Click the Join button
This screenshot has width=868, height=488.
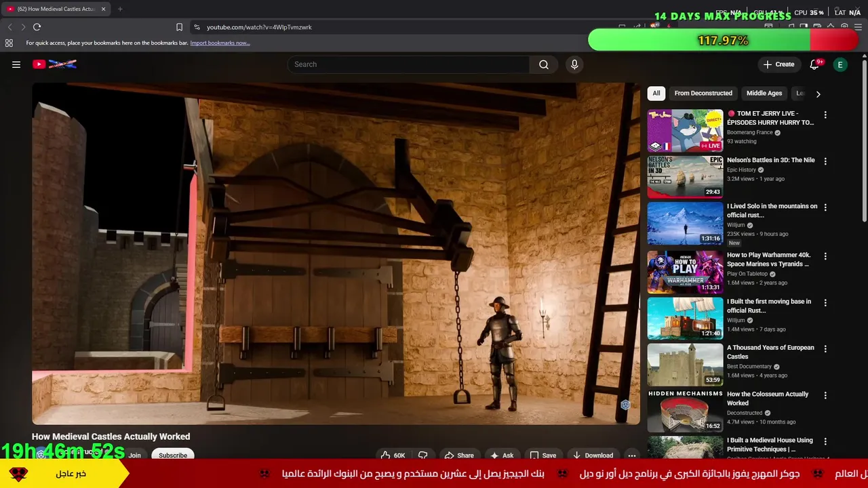coord(134,455)
